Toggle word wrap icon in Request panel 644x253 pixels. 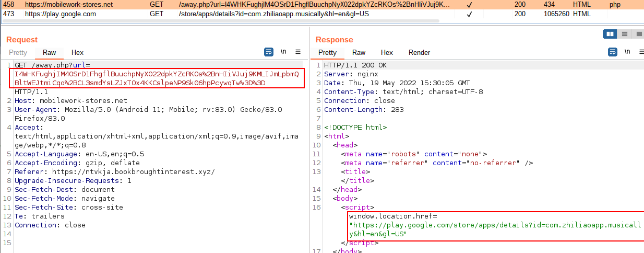269,52
